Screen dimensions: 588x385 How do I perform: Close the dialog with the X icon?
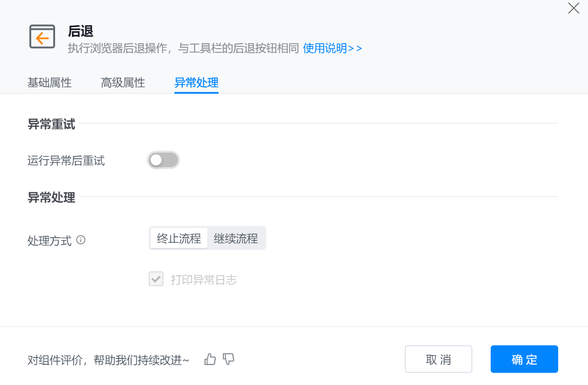coord(573,8)
